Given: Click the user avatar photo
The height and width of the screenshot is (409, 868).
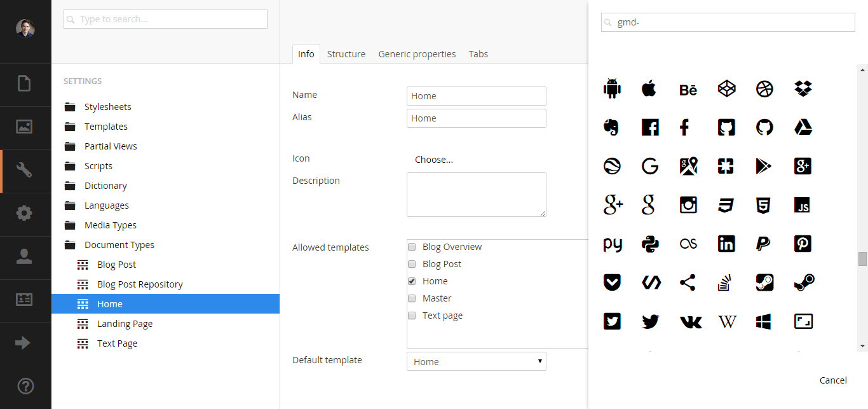Looking at the screenshot, I should click(x=25, y=28).
